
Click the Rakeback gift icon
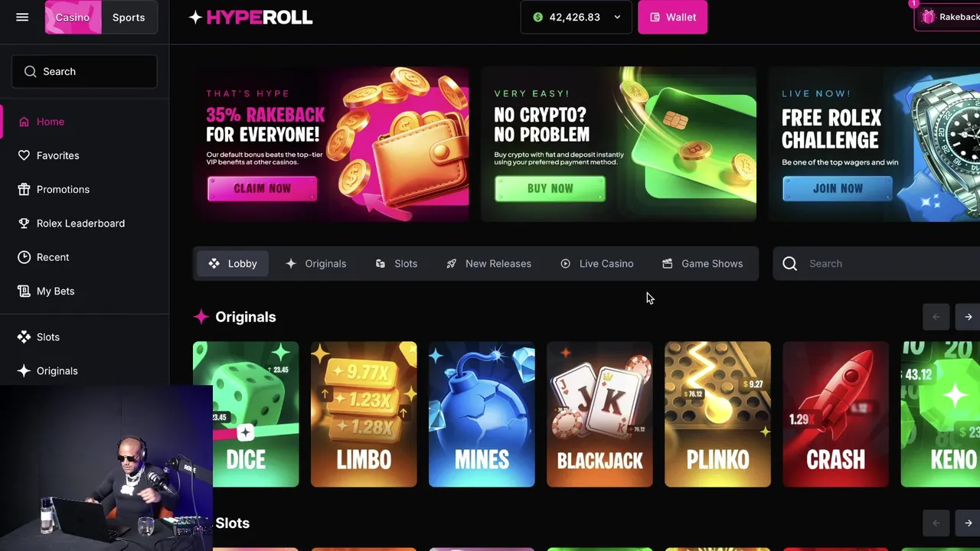[929, 17]
